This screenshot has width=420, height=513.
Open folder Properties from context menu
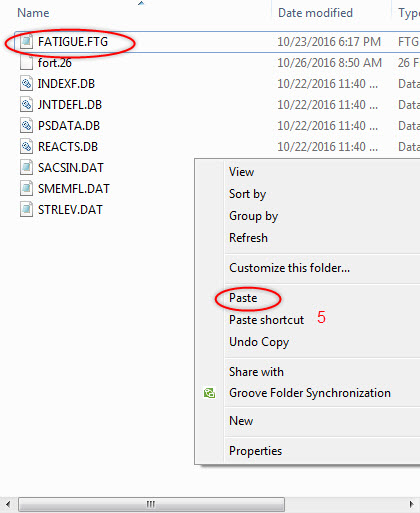pos(255,451)
